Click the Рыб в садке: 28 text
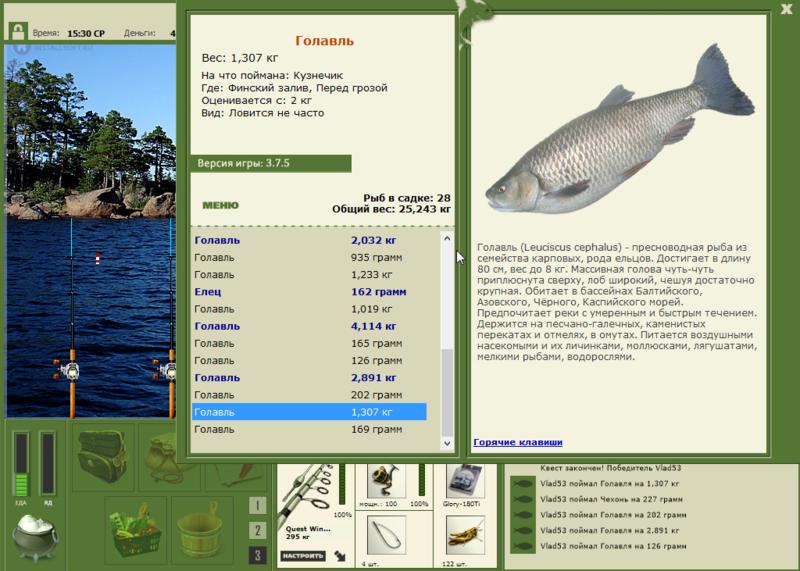800x571 pixels. tap(407, 198)
